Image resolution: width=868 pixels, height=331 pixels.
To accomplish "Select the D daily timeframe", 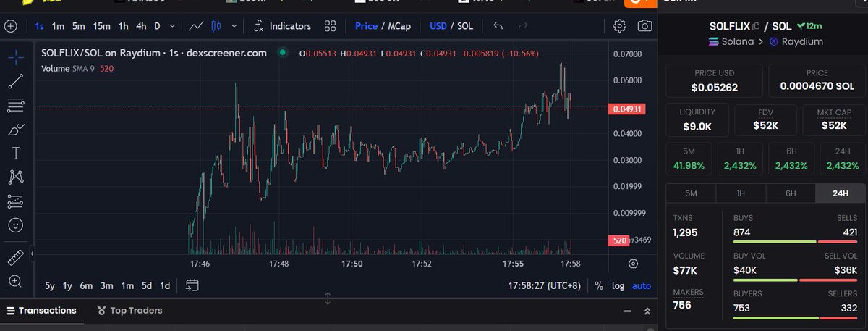I will pos(157,26).
